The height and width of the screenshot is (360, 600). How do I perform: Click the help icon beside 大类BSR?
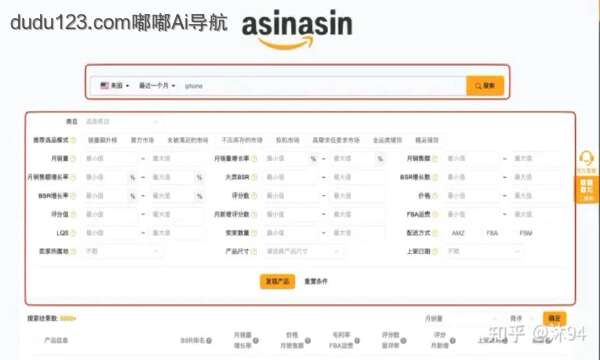tap(254, 177)
